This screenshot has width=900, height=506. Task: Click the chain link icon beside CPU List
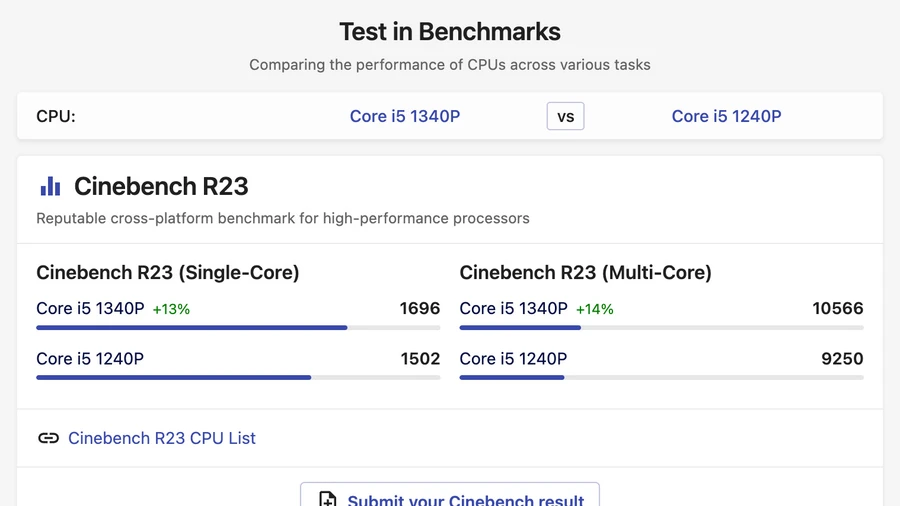click(x=48, y=438)
